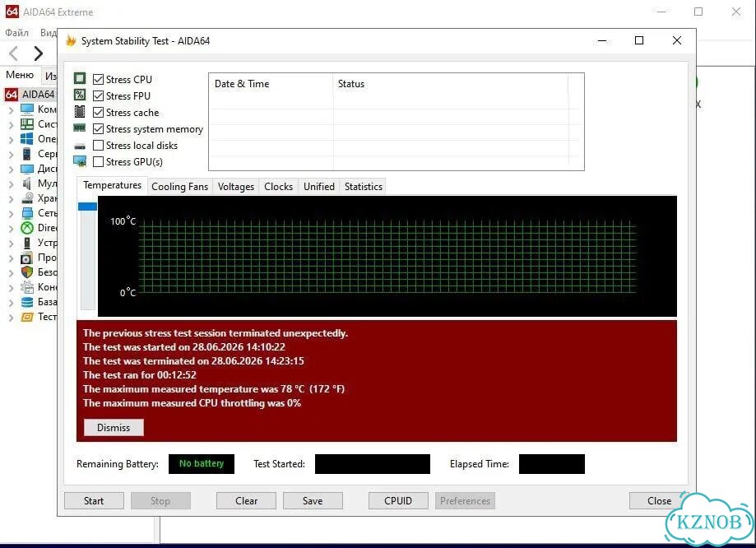Click the security shield tree icon
The width and height of the screenshot is (756, 548).
click(27, 272)
